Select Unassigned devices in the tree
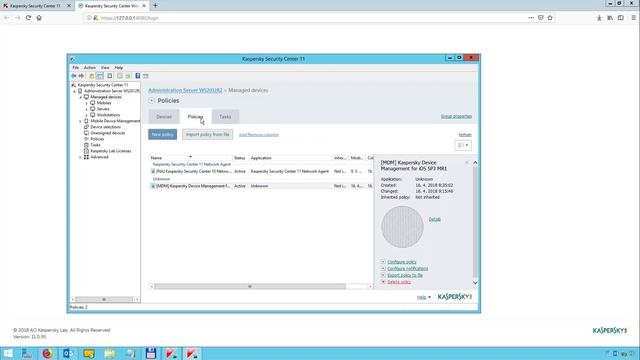The width and height of the screenshot is (640, 360). (x=108, y=133)
